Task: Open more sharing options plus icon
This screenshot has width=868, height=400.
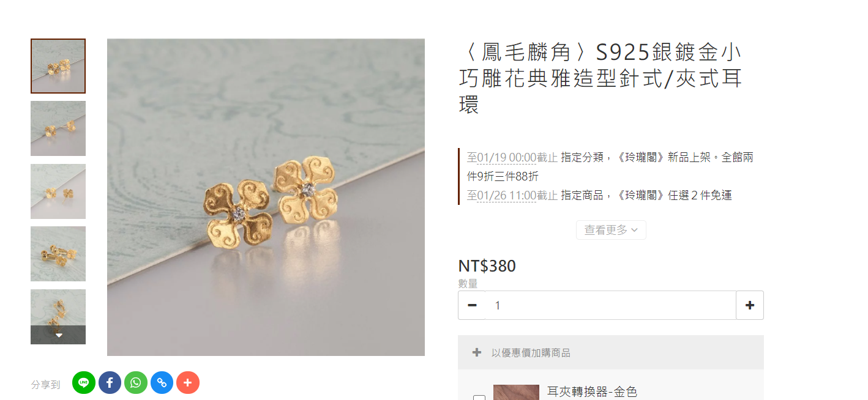Action: 188,383
